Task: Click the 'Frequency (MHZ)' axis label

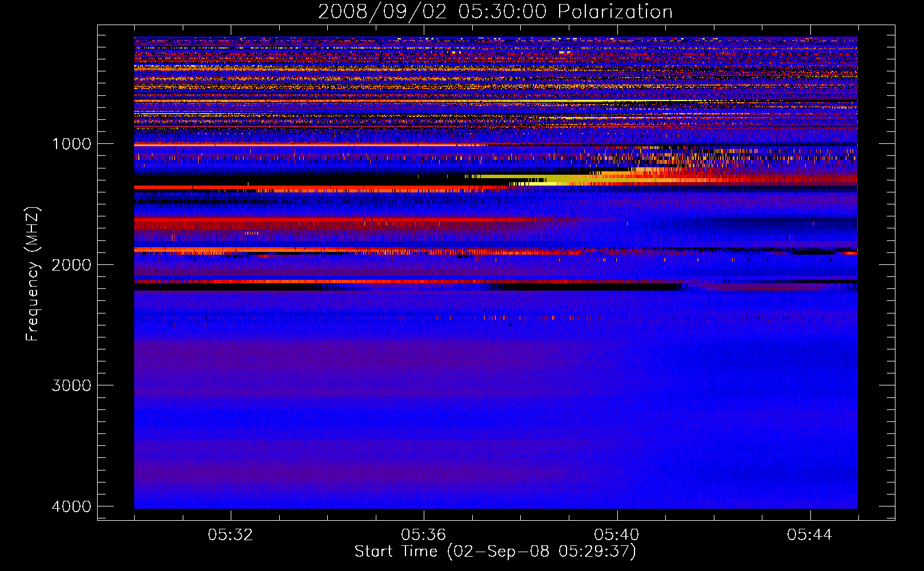Action: (x=33, y=274)
